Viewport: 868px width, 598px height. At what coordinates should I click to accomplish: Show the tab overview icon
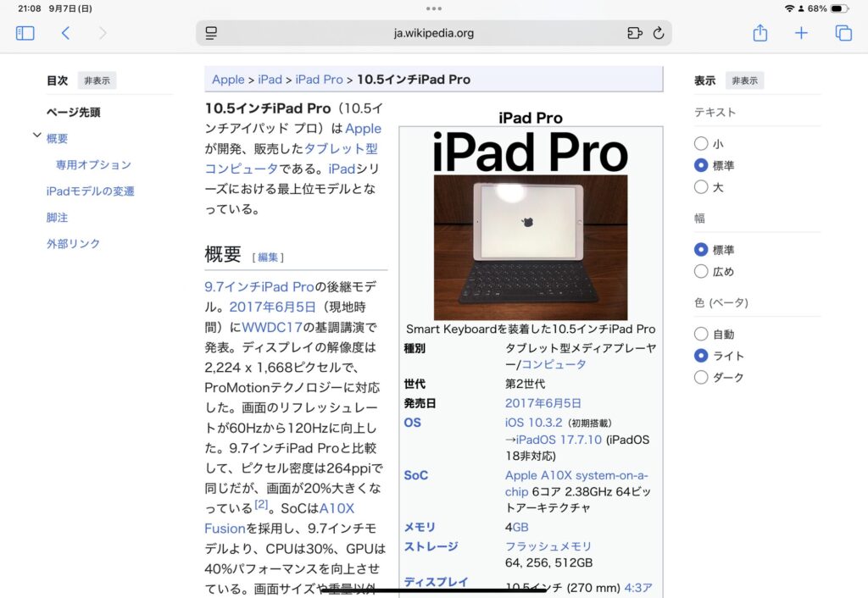pos(843,33)
